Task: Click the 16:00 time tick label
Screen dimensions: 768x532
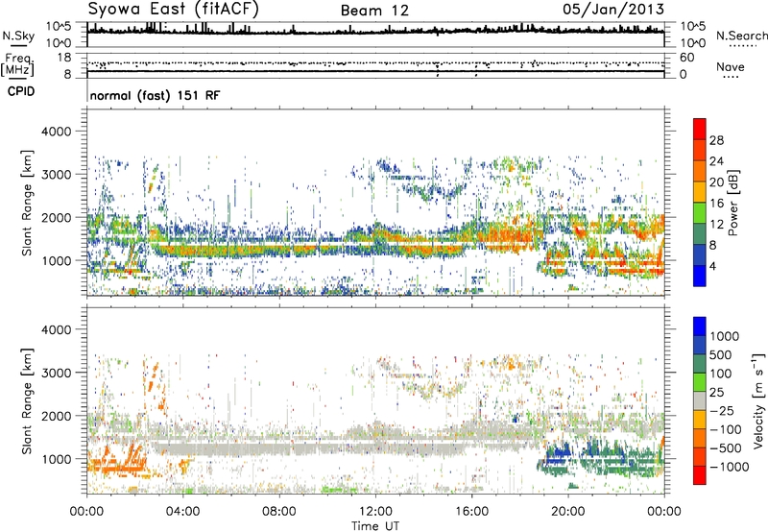Action: click(x=471, y=512)
